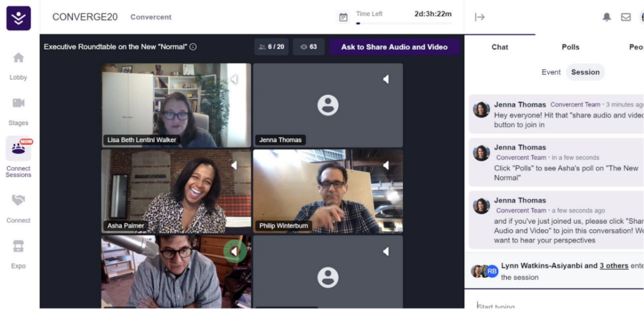Toggle speaker on Asha Palmer's video

[234, 165]
